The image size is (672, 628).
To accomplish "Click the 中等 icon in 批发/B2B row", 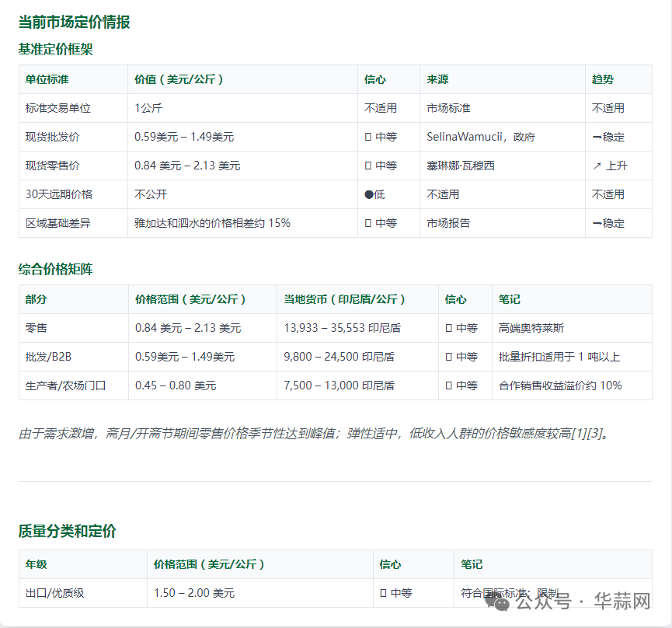I will pos(458,357).
